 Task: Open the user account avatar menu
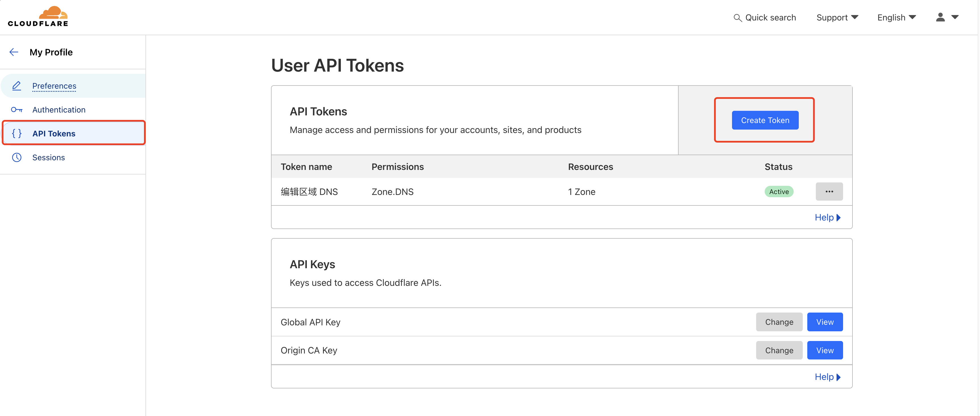tap(947, 17)
